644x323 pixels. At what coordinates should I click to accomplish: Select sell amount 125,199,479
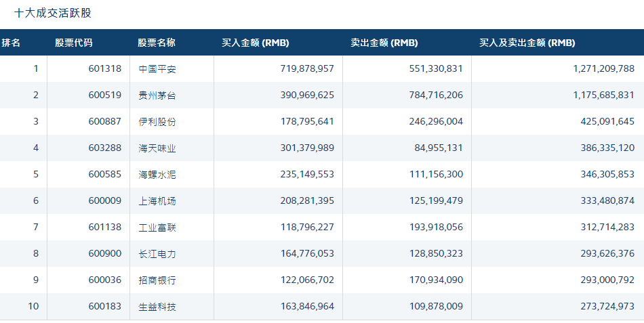[x=436, y=200]
